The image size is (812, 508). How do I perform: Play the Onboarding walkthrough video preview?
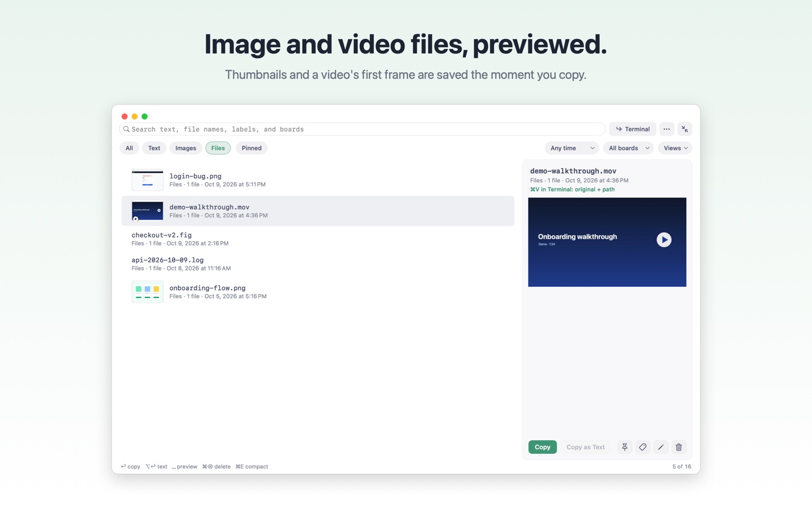click(664, 240)
